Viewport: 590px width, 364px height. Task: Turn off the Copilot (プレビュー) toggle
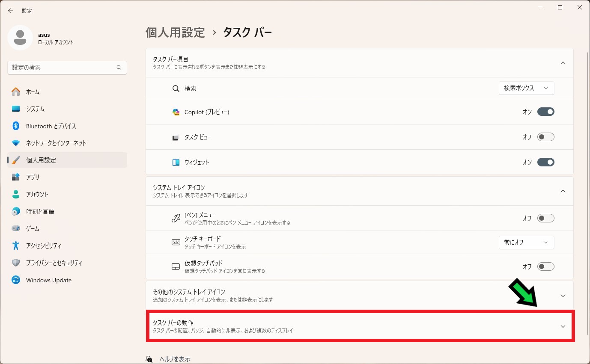[545, 112]
